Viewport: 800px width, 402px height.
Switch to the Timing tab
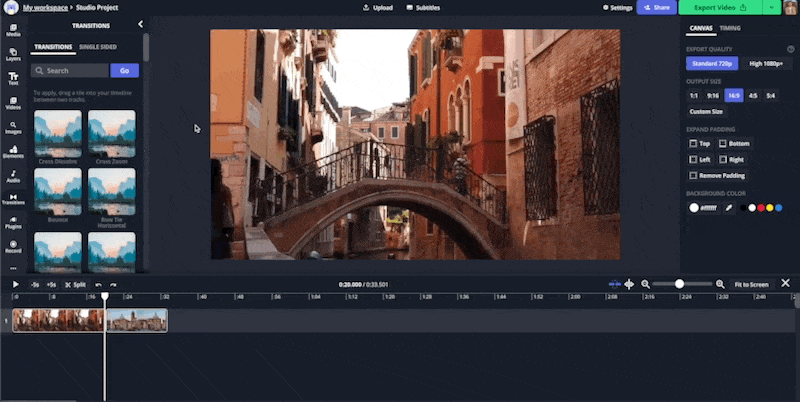[730, 29]
